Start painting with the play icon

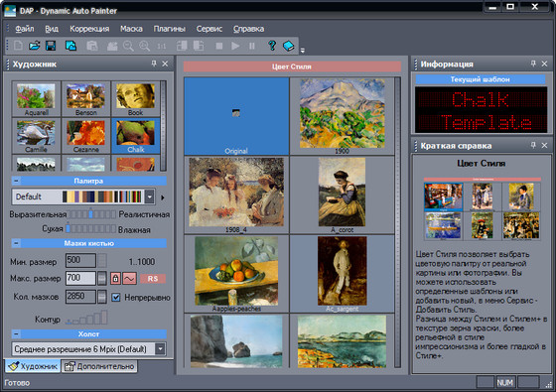click(x=235, y=46)
